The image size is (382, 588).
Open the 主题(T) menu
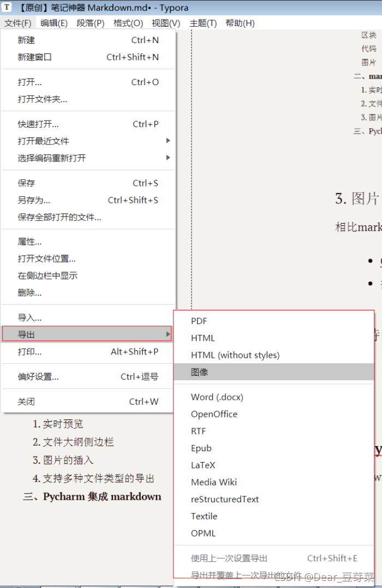pos(203,23)
